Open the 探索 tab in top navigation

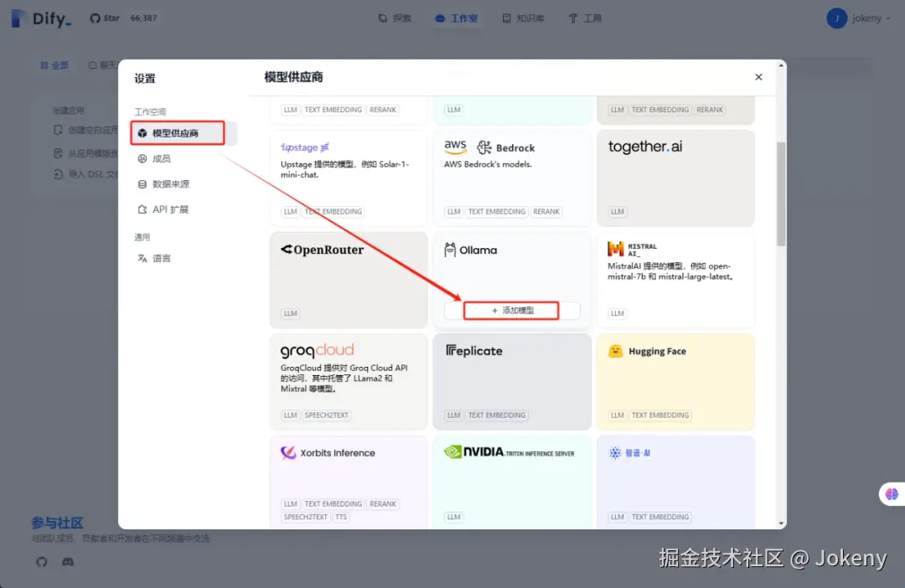(395, 18)
